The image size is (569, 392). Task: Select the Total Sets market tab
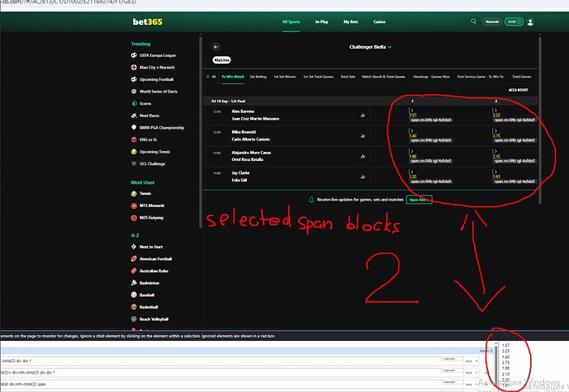pos(348,77)
